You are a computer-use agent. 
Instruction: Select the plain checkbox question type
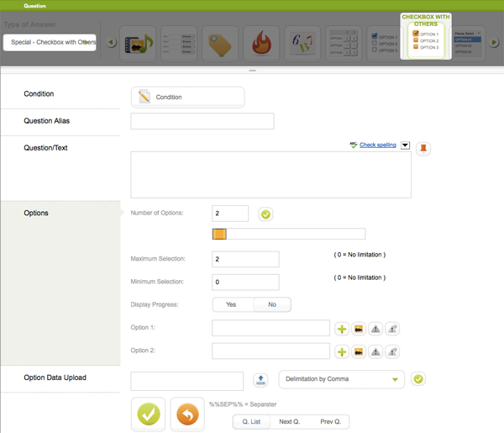pos(384,43)
